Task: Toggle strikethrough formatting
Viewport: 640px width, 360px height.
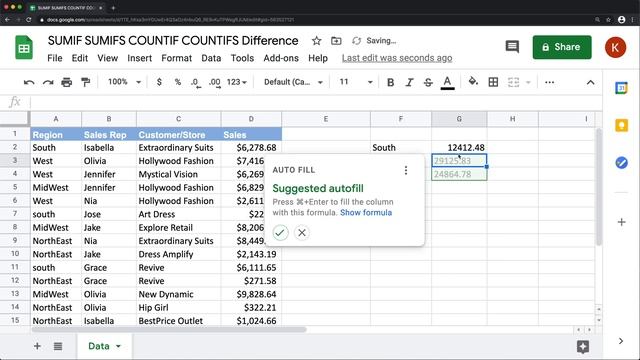Action: pyautogui.click(x=428, y=82)
